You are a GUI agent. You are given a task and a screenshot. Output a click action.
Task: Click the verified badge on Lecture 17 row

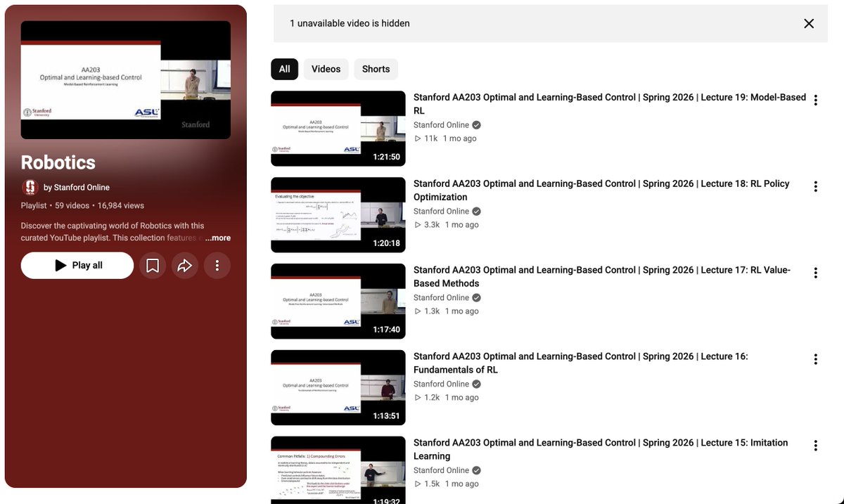476,298
